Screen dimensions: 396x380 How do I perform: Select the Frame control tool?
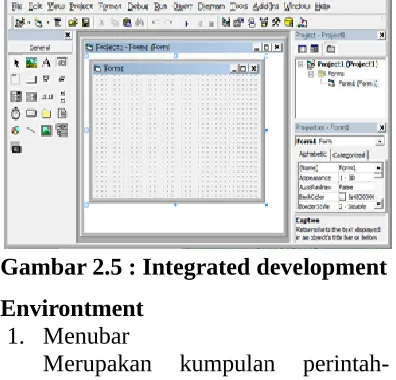point(16,79)
